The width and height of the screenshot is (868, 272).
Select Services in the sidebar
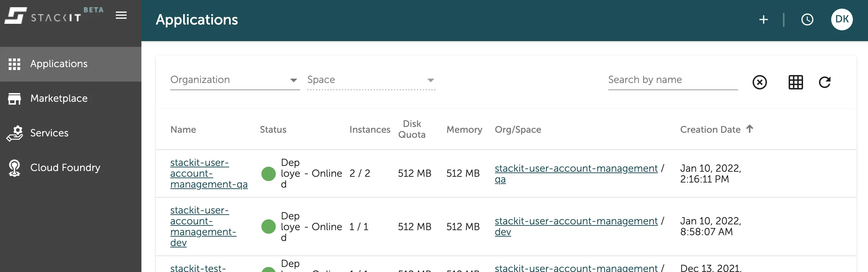(71, 133)
